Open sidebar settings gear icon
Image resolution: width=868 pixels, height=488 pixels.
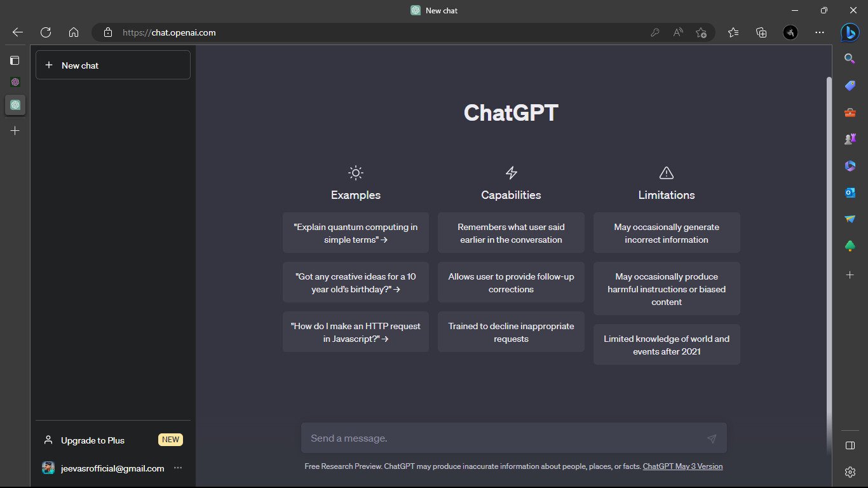pos(850,471)
